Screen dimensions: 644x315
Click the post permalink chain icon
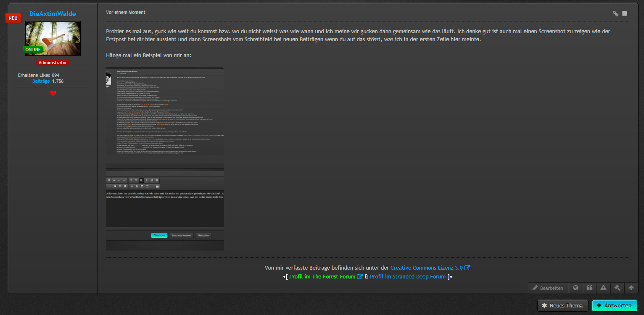pos(615,13)
